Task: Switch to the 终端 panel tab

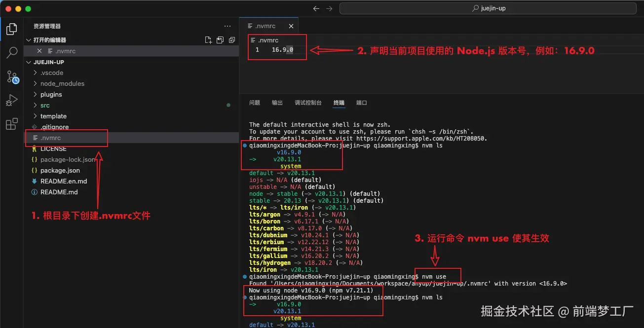Action: [339, 103]
